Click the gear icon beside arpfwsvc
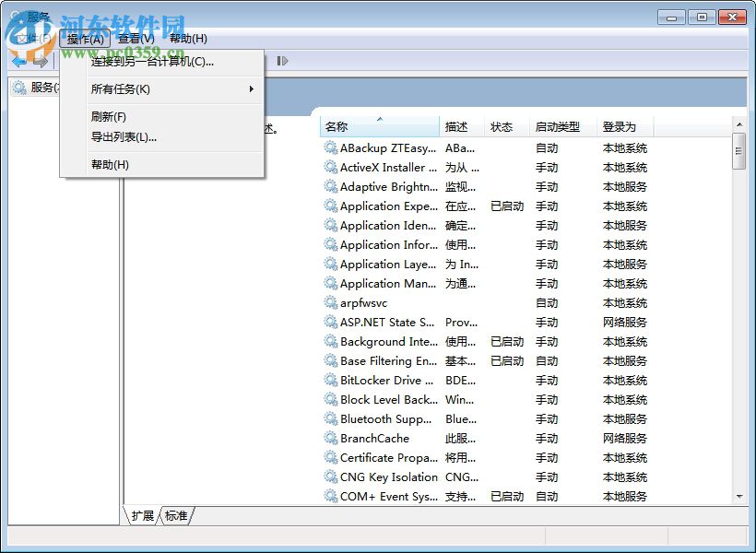The width and height of the screenshot is (756, 553). 329,303
